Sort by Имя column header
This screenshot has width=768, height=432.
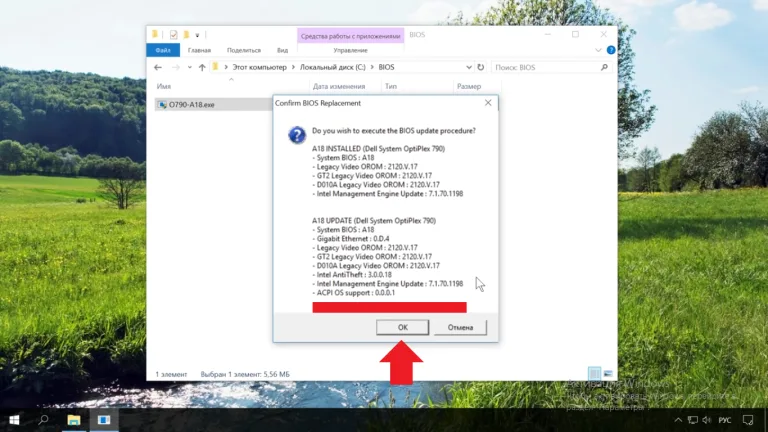point(164,86)
